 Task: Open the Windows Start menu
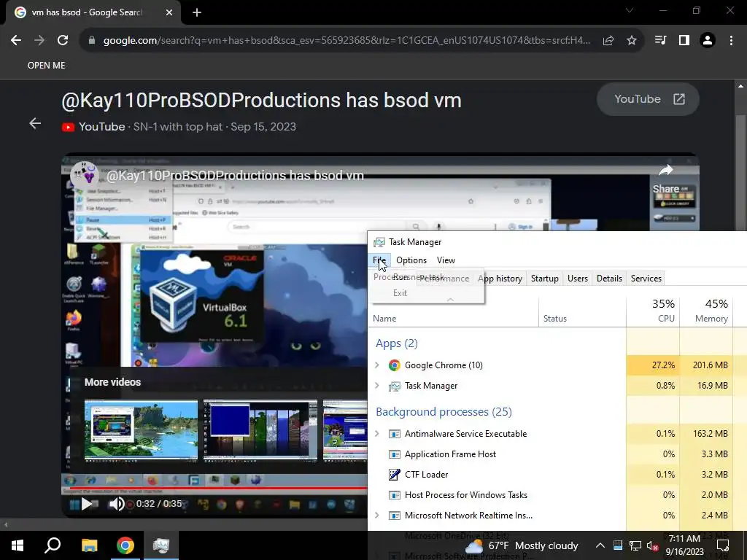(x=18, y=545)
